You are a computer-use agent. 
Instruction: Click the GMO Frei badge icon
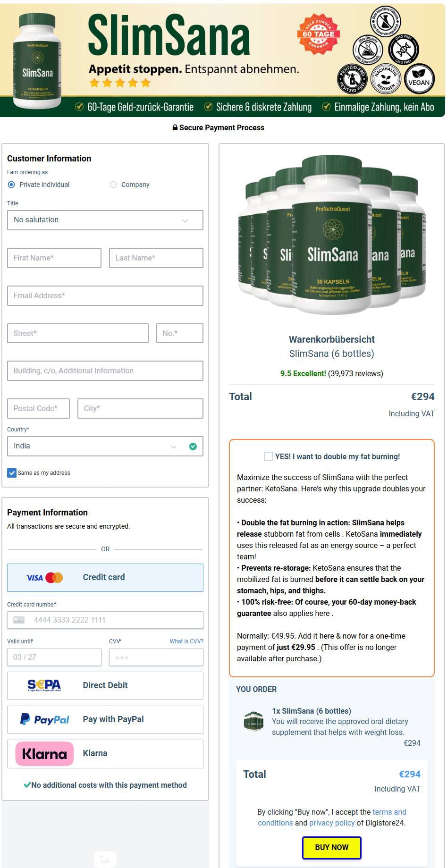coord(404,49)
